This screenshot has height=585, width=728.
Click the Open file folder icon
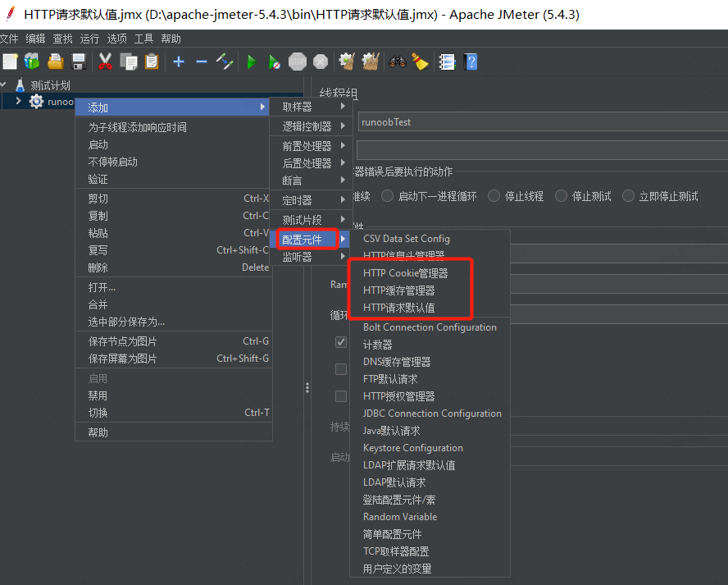pos(56,62)
